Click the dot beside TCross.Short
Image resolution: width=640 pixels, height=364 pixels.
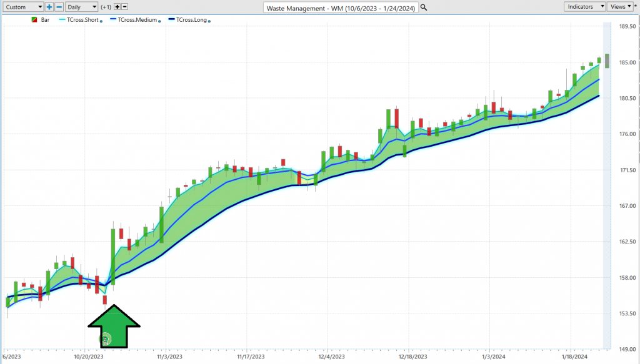click(101, 21)
